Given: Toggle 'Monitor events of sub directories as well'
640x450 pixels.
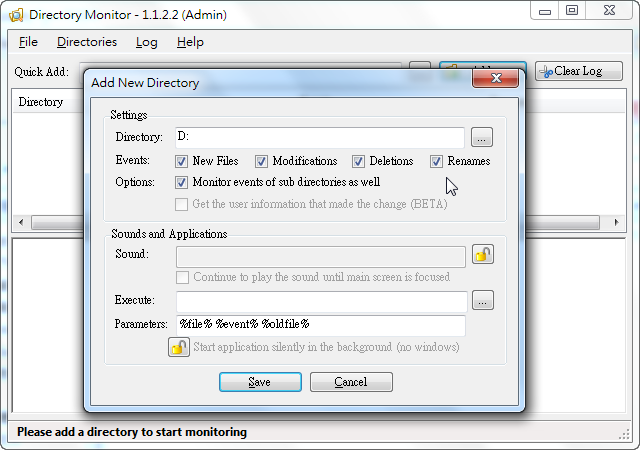Looking at the screenshot, I should coord(182,183).
